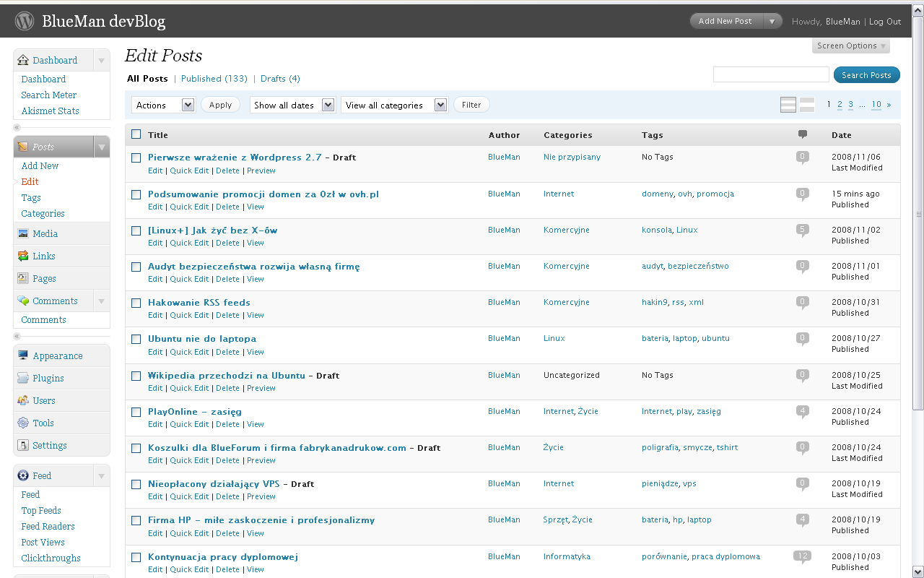Check Ubuntu nie do laptopa post
This screenshot has height=578, width=924.
pos(136,339)
